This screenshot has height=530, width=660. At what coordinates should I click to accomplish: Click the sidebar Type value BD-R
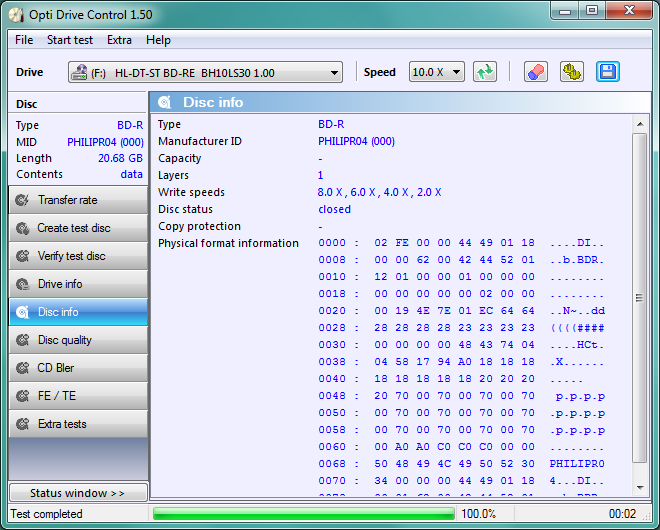click(130, 125)
